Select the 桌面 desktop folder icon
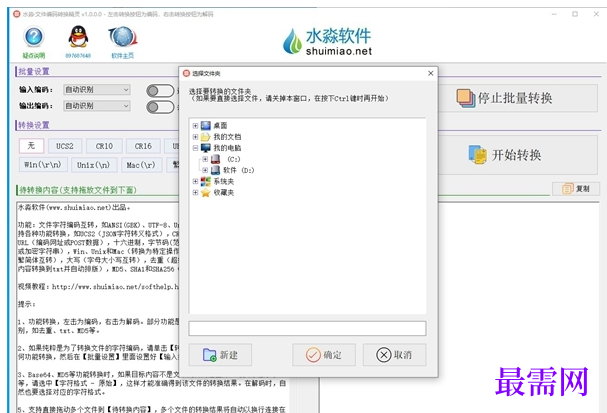 point(206,125)
